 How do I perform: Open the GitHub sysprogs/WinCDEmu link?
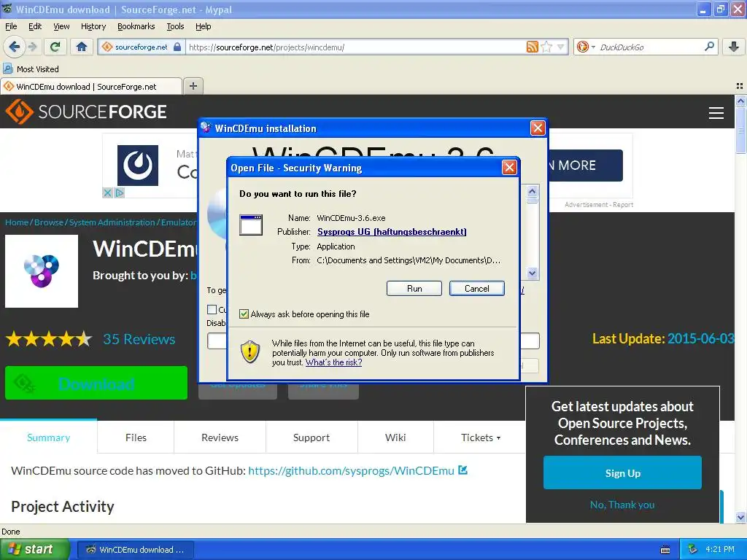pyautogui.click(x=351, y=470)
